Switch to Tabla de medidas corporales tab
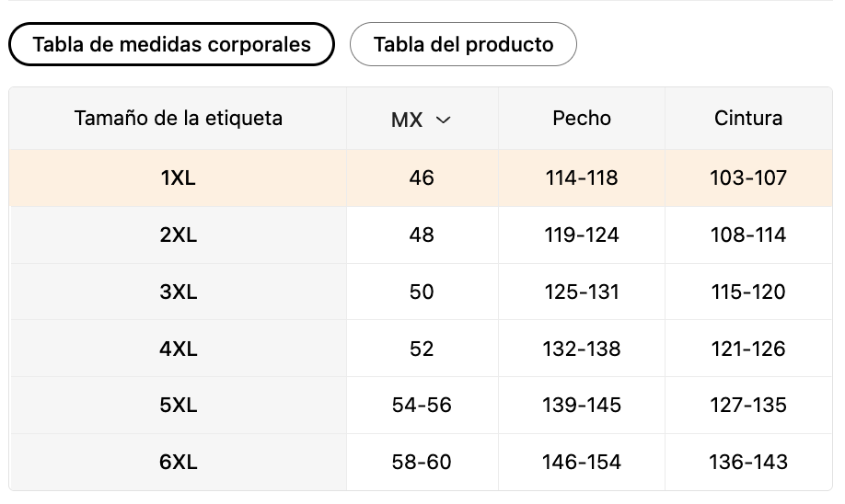The height and width of the screenshot is (504, 845). (171, 44)
